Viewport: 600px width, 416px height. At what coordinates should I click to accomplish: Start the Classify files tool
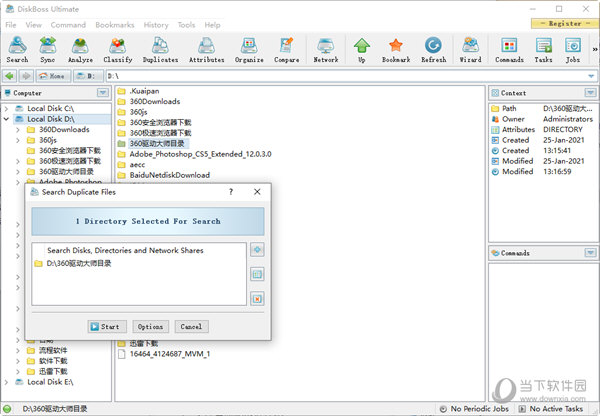pos(118,50)
